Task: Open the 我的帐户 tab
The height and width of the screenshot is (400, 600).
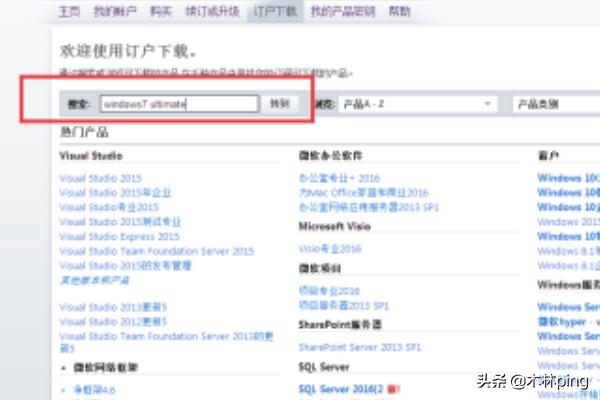Action: click(x=112, y=12)
